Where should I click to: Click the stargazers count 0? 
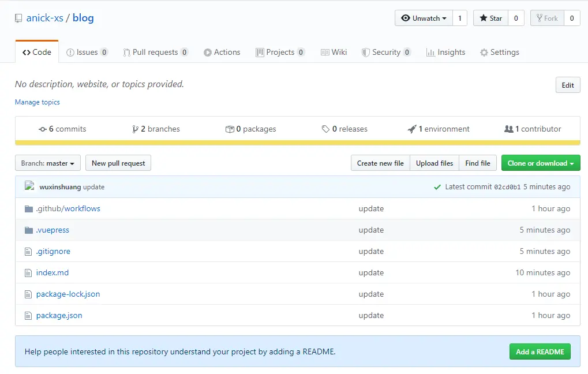[x=516, y=18]
